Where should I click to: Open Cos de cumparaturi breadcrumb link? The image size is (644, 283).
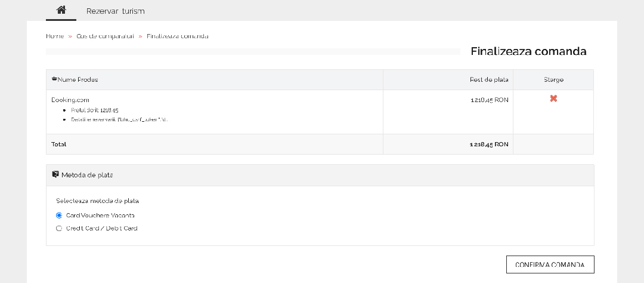105,36
